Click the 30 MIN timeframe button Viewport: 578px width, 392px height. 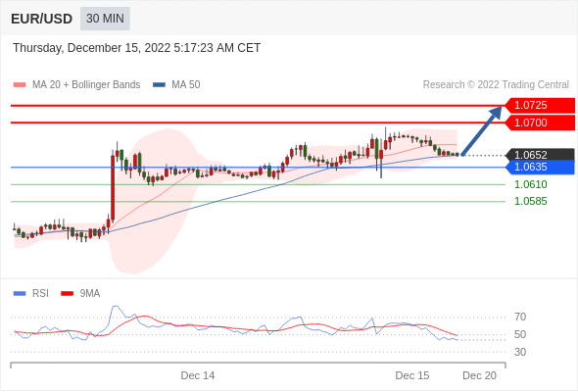tap(105, 19)
